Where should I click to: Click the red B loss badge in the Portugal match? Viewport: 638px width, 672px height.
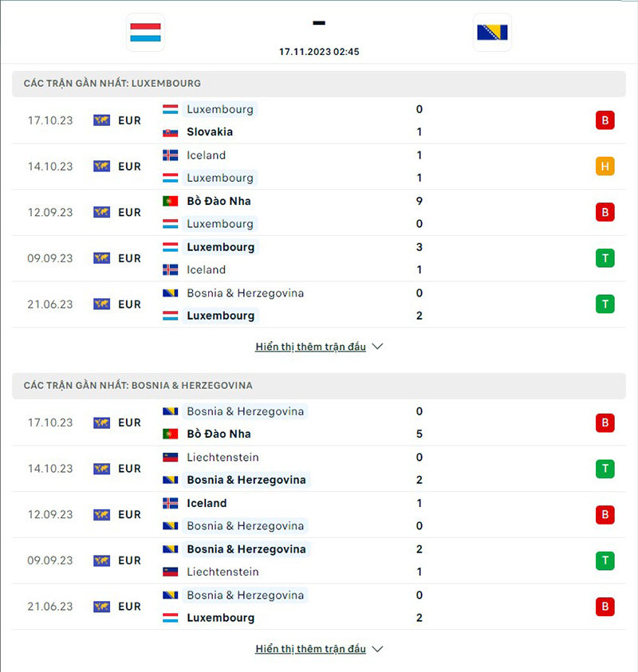pos(605,212)
